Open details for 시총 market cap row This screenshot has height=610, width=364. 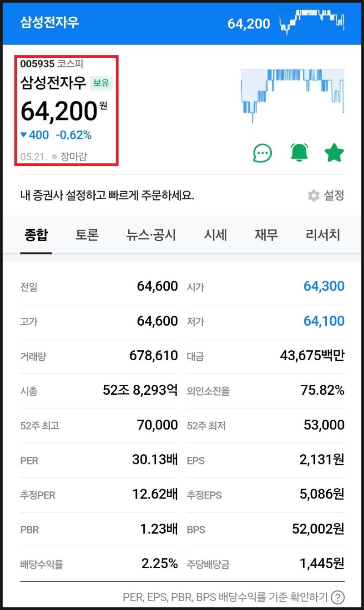[91, 390]
